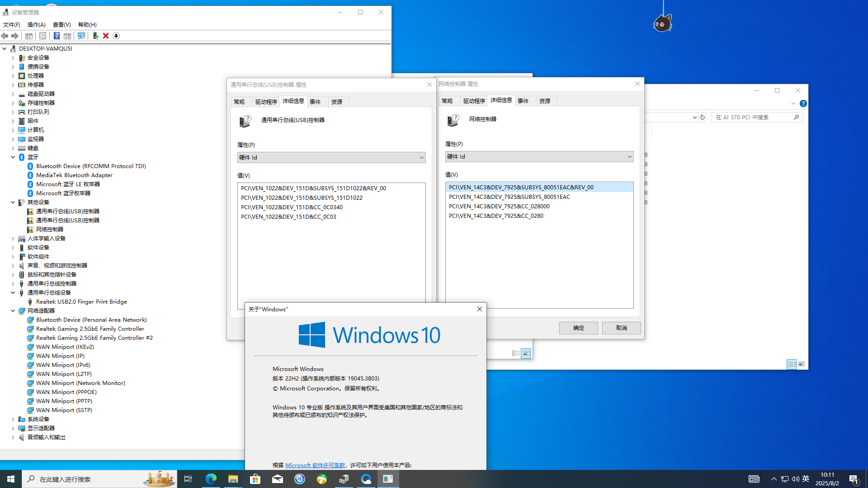Open the Microsoft 软件许可条款 link

pos(315,465)
